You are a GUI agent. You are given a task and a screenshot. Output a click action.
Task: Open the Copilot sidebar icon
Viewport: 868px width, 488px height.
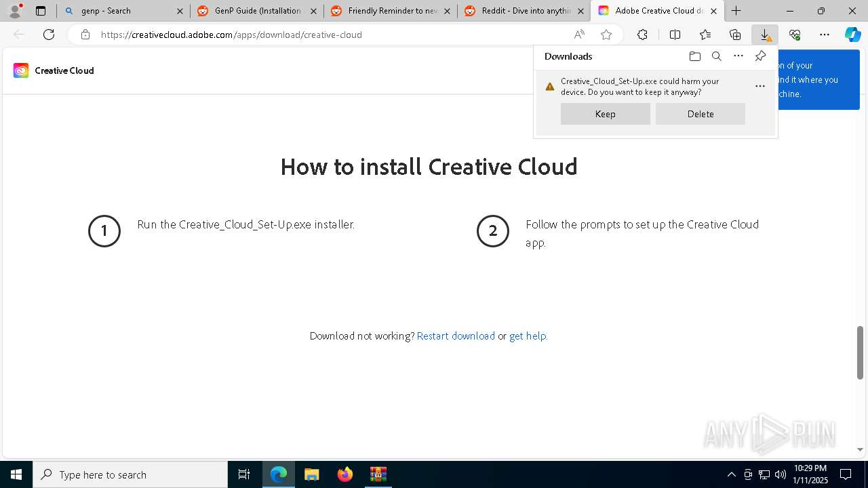point(853,35)
